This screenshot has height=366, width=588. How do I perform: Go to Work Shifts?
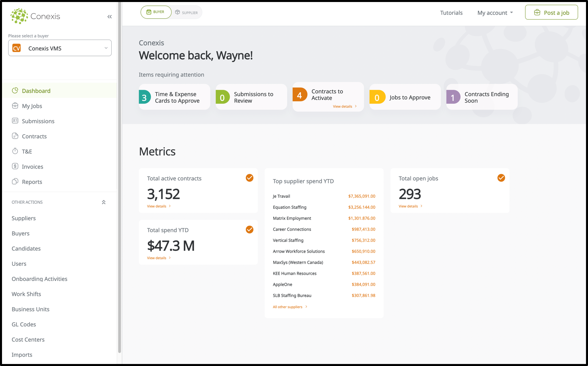[x=26, y=294]
